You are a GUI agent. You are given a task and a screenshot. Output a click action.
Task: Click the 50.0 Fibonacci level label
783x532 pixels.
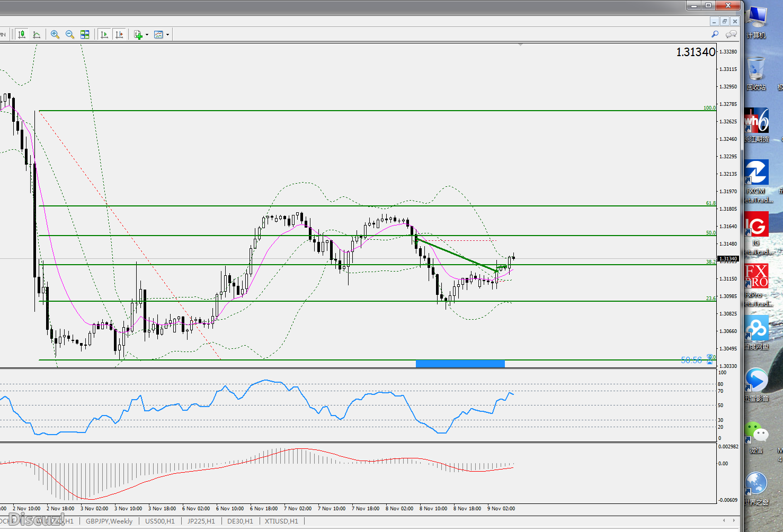(x=711, y=233)
